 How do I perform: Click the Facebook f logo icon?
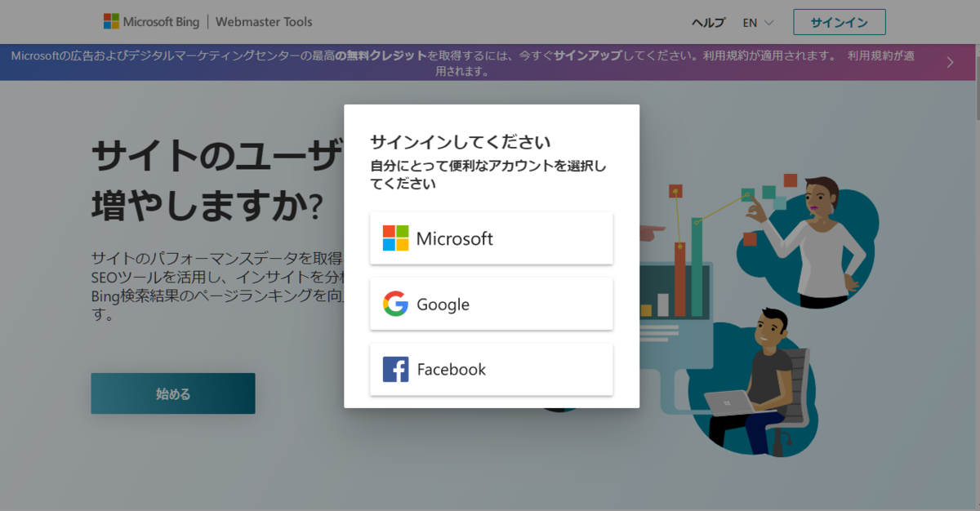point(396,369)
